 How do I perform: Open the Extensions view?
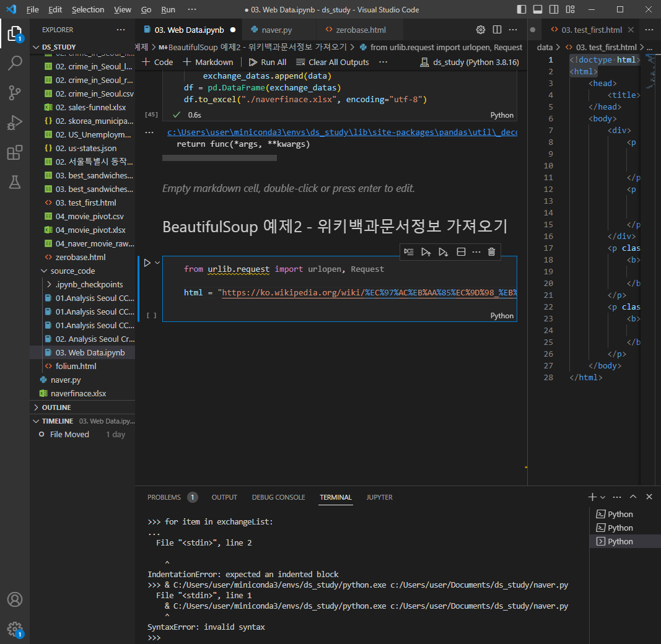pos(15,152)
